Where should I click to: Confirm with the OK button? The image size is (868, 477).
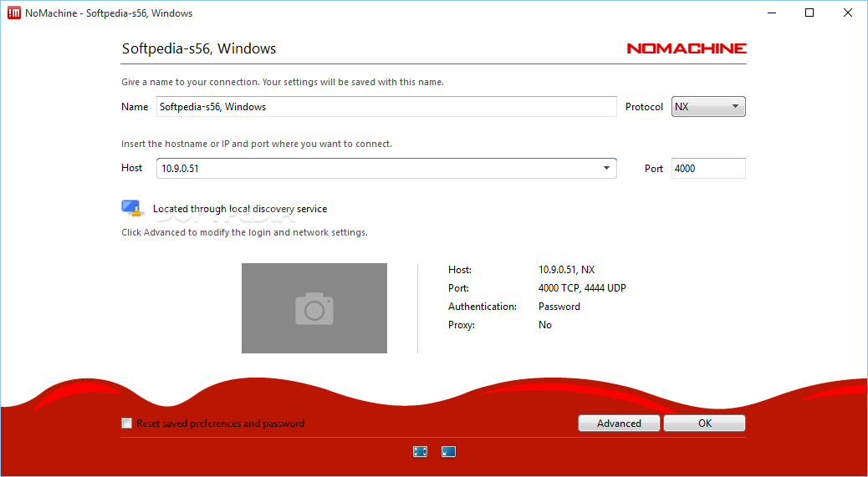705,424
